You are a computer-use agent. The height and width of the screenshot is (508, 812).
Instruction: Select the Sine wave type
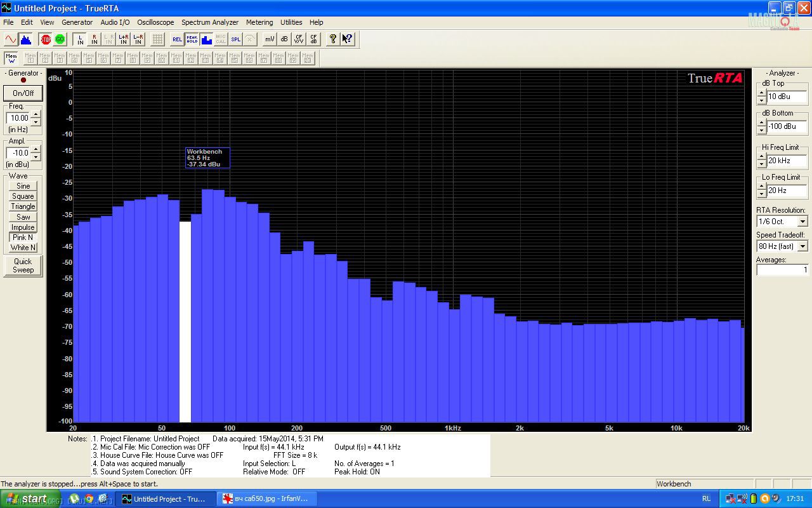coord(23,186)
